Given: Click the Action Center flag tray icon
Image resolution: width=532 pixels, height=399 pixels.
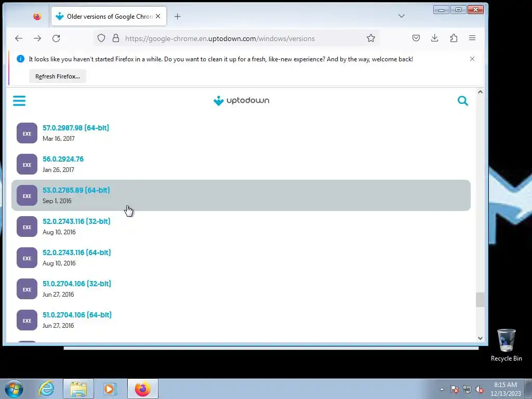Looking at the screenshot, I should point(455,389).
